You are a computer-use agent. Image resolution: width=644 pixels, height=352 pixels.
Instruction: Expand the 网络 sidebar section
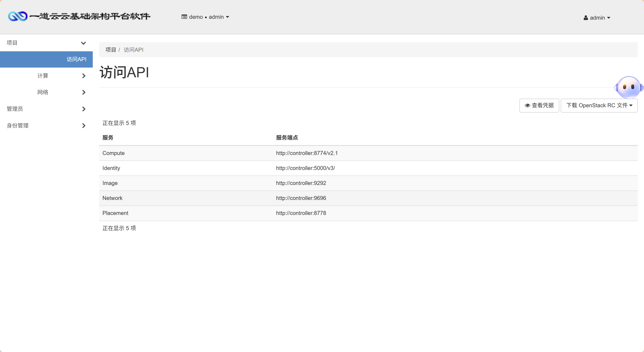tap(84, 92)
